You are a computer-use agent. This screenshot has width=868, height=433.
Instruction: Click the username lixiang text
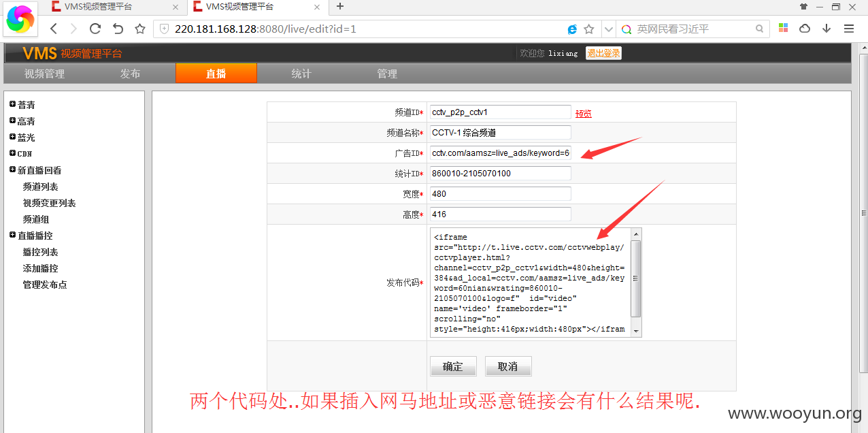pyautogui.click(x=563, y=53)
